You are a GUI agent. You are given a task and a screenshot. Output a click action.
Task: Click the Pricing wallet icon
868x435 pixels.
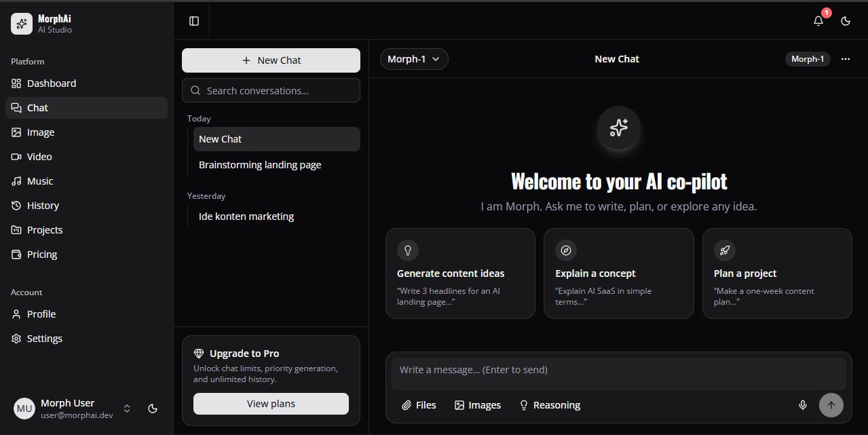coord(16,254)
